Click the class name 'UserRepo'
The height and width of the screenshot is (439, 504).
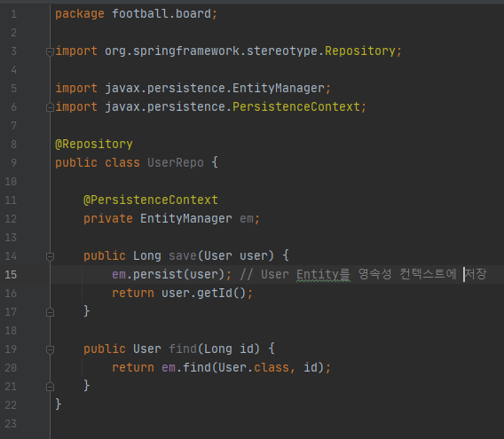176,162
